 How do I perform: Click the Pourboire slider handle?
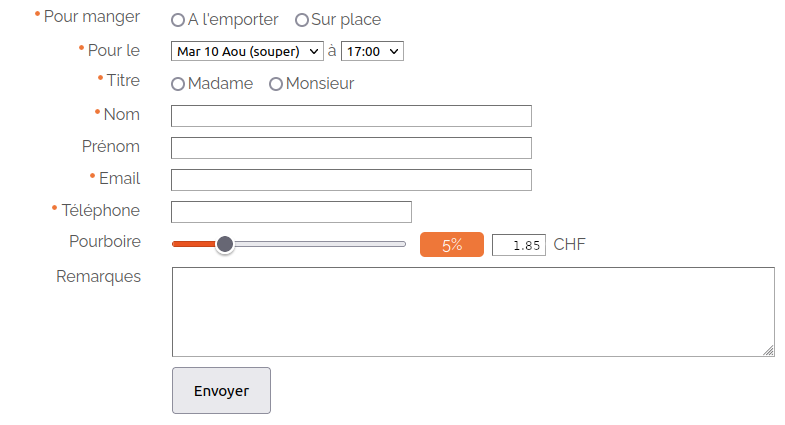[225, 244]
